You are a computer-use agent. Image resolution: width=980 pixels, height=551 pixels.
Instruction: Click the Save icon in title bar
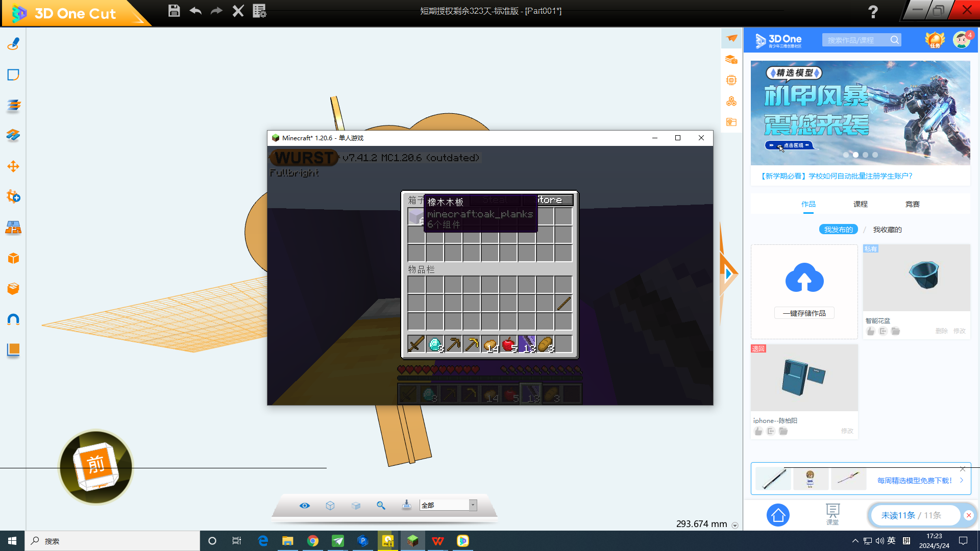click(174, 11)
